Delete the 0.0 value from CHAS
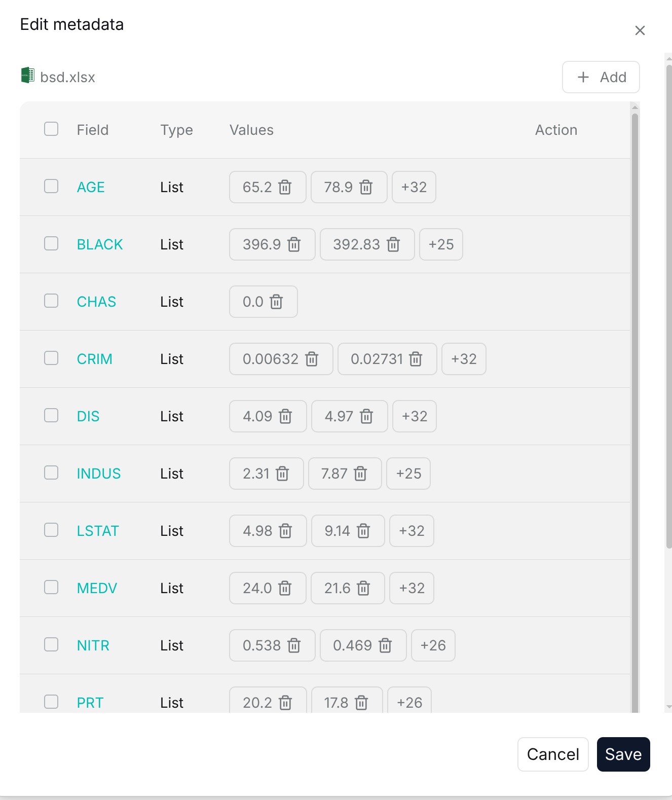The width and height of the screenshot is (672, 800). pyautogui.click(x=276, y=302)
